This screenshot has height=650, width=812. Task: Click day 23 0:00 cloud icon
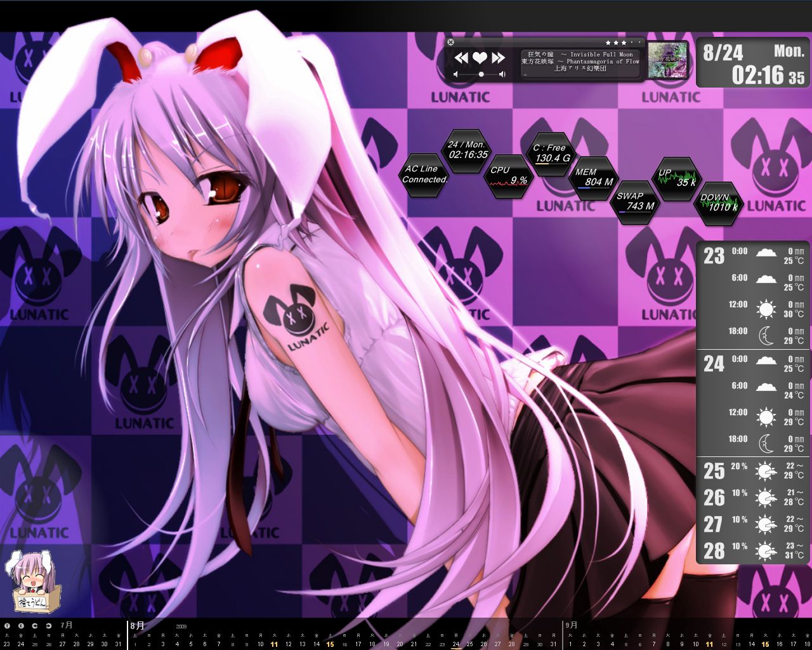(766, 253)
